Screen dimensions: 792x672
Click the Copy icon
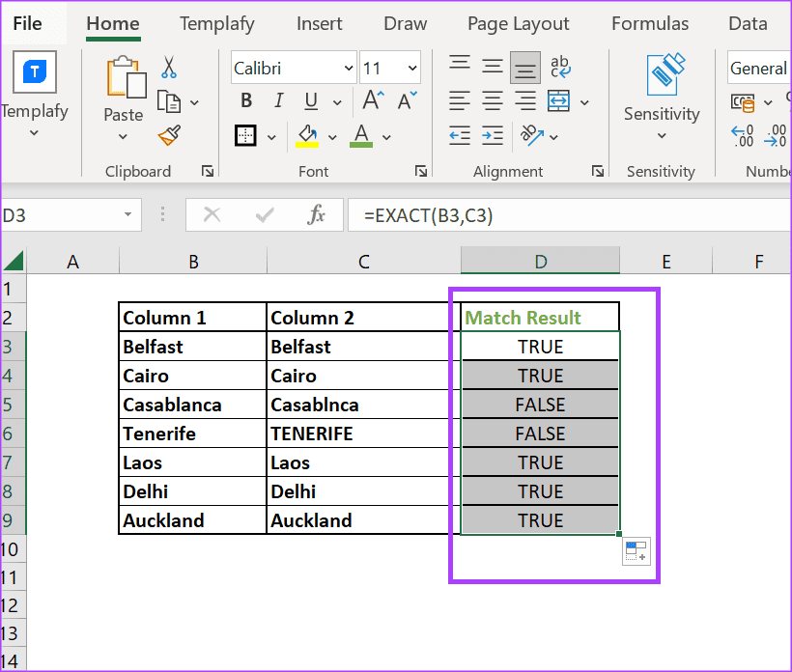(x=169, y=101)
